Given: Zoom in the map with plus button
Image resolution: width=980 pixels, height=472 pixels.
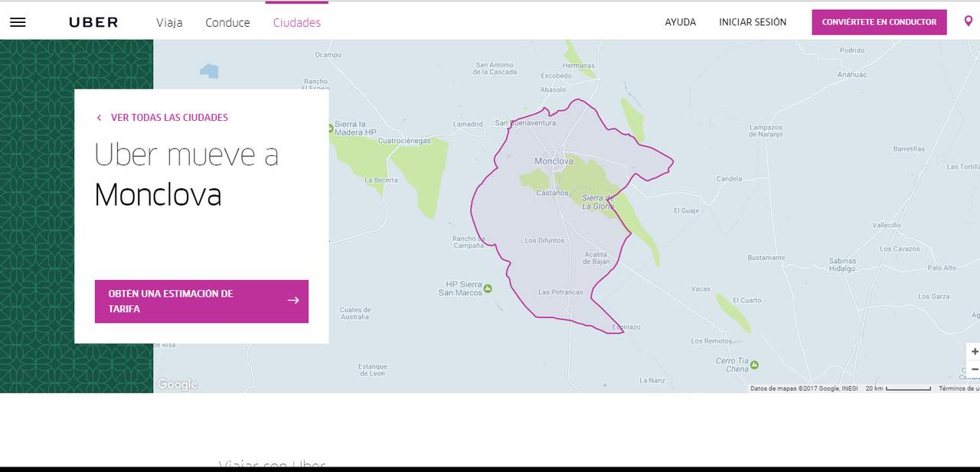Looking at the screenshot, I should [x=974, y=352].
